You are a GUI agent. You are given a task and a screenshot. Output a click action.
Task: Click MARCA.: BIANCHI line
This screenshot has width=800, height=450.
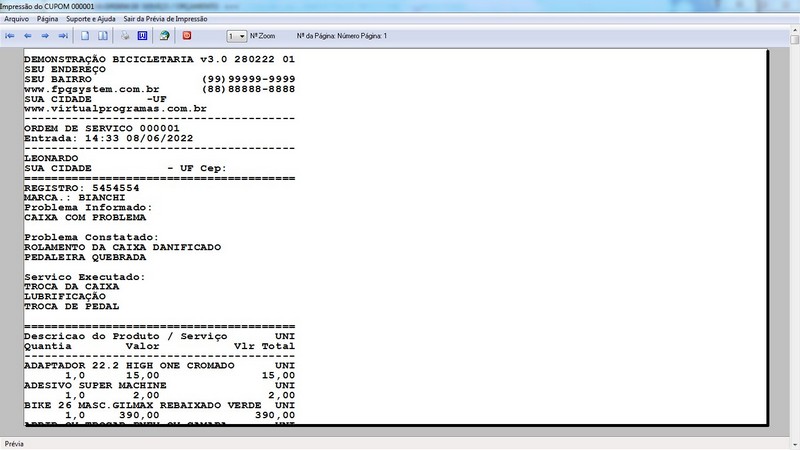click(74, 198)
